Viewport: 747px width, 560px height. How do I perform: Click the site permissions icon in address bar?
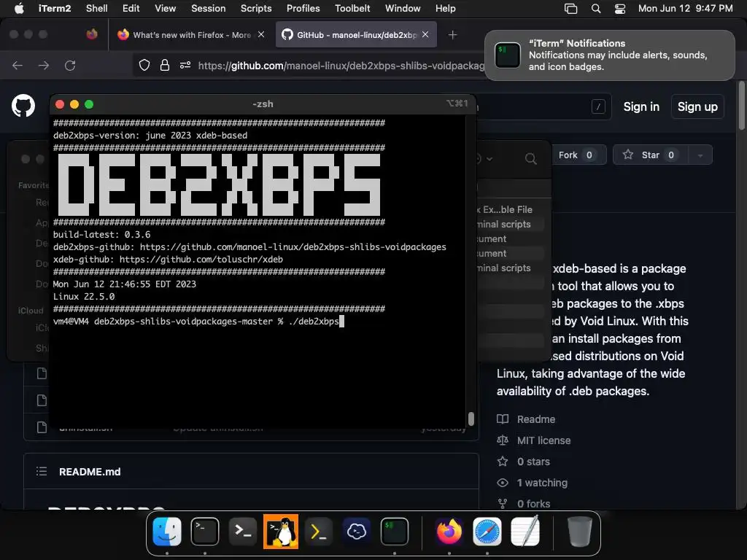(x=185, y=65)
